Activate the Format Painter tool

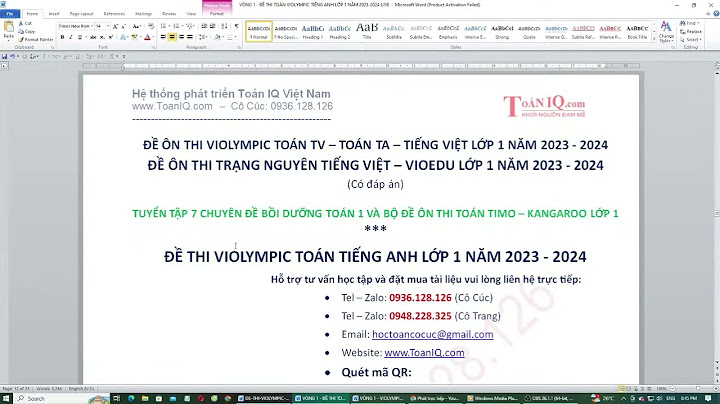36,39
